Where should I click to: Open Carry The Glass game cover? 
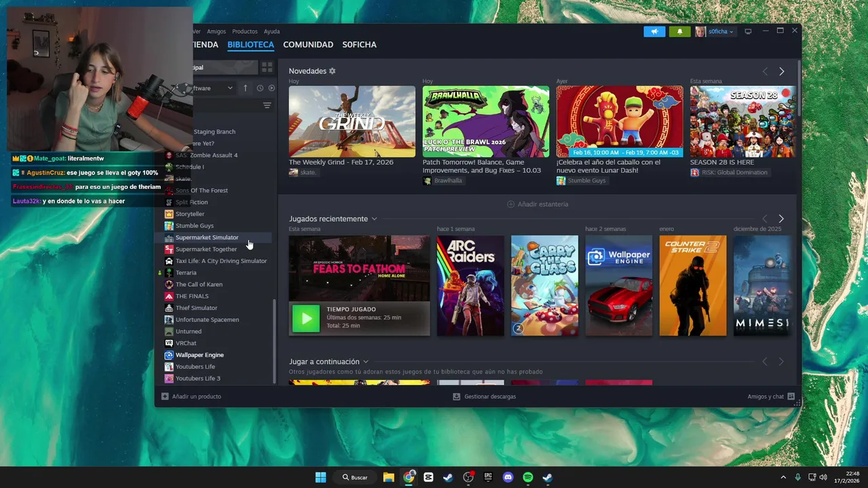[x=545, y=285]
